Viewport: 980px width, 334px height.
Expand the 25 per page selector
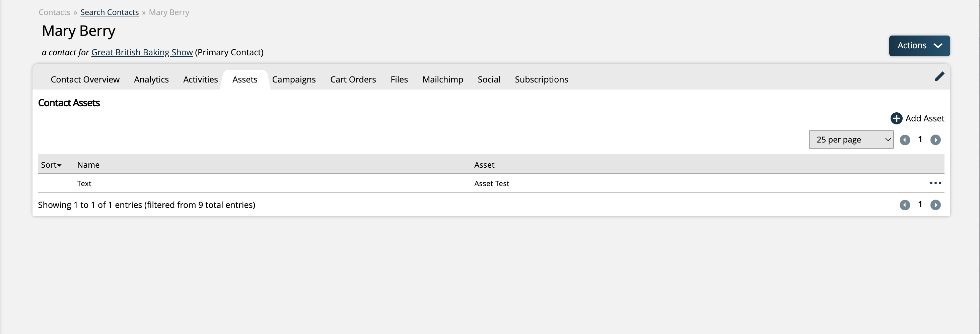point(851,140)
